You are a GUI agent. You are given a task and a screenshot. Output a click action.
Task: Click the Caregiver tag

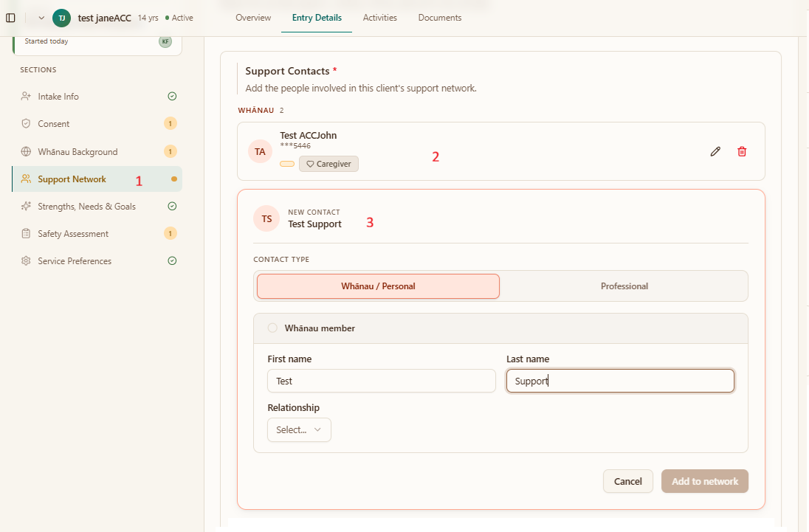tap(328, 164)
